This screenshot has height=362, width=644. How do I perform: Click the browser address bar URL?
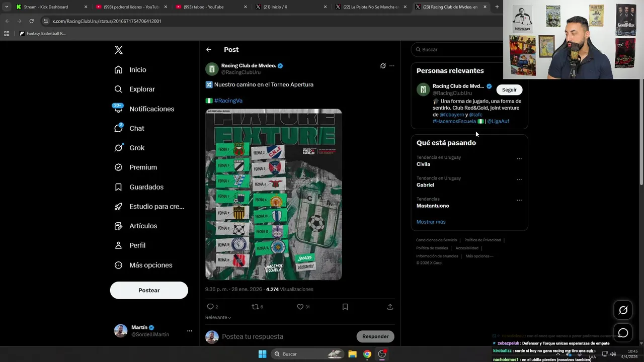click(x=107, y=21)
